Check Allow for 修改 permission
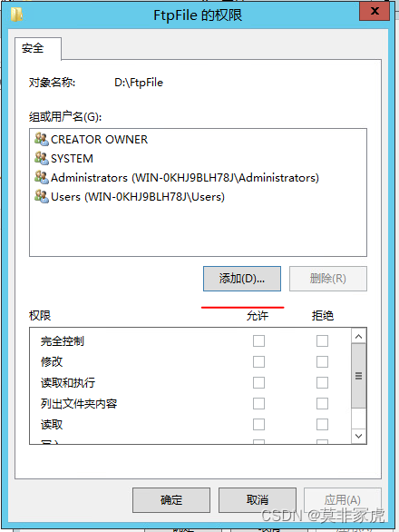The width and height of the screenshot is (399, 532). click(x=258, y=361)
